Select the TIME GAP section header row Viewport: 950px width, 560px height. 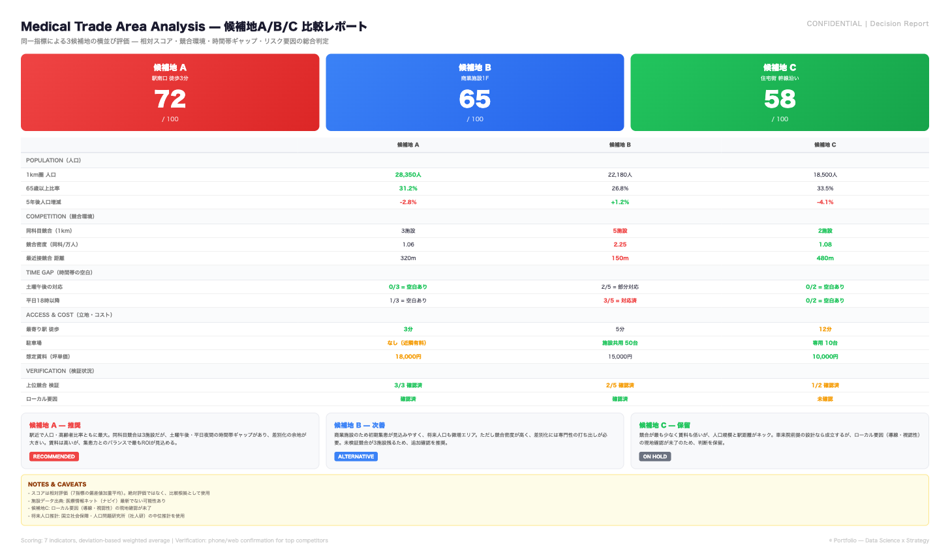pos(59,273)
